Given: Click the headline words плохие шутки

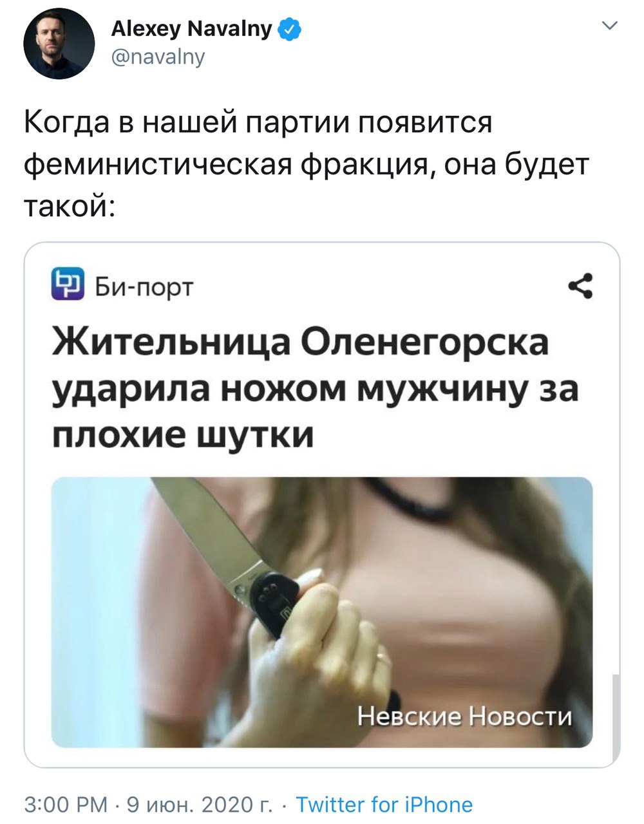Looking at the screenshot, I should [183, 436].
